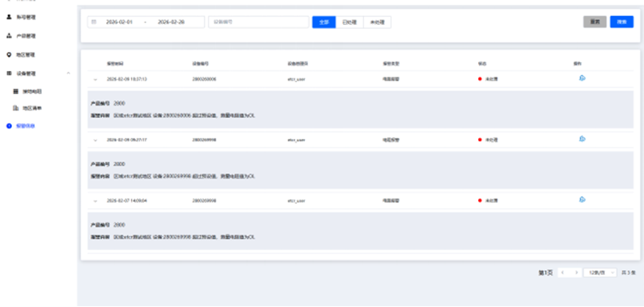Image resolution: width=644 pixels, height=307 pixels.
Task: Open the submenu item with the building icon
Action: pos(27,108)
